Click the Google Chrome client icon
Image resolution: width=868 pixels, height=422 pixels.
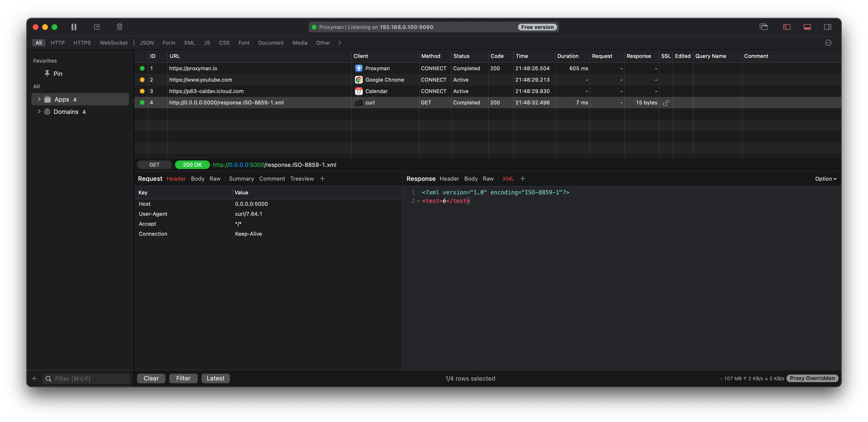tap(359, 80)
